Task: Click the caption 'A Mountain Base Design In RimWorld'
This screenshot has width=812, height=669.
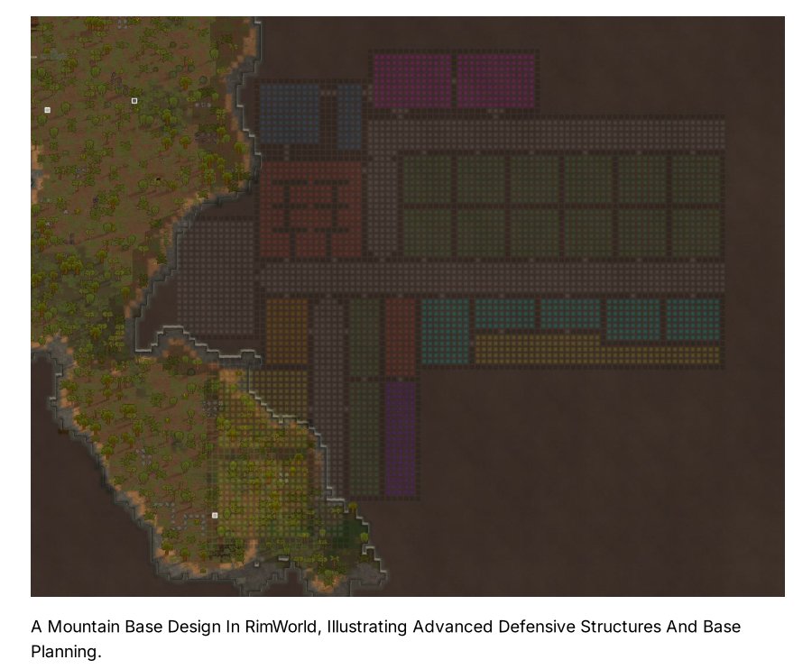Action: click(176, 627)
